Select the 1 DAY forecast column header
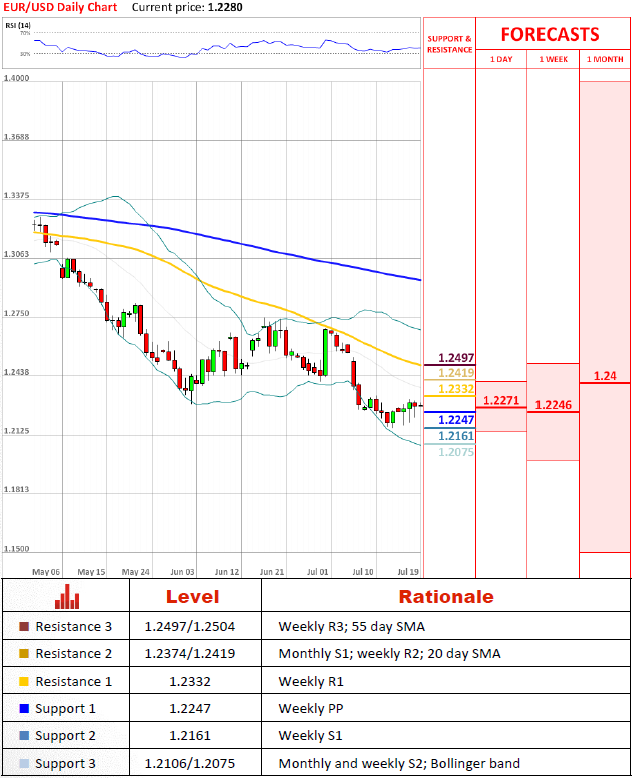This screenshot has width=633, height=778. (x=501, y=59)
